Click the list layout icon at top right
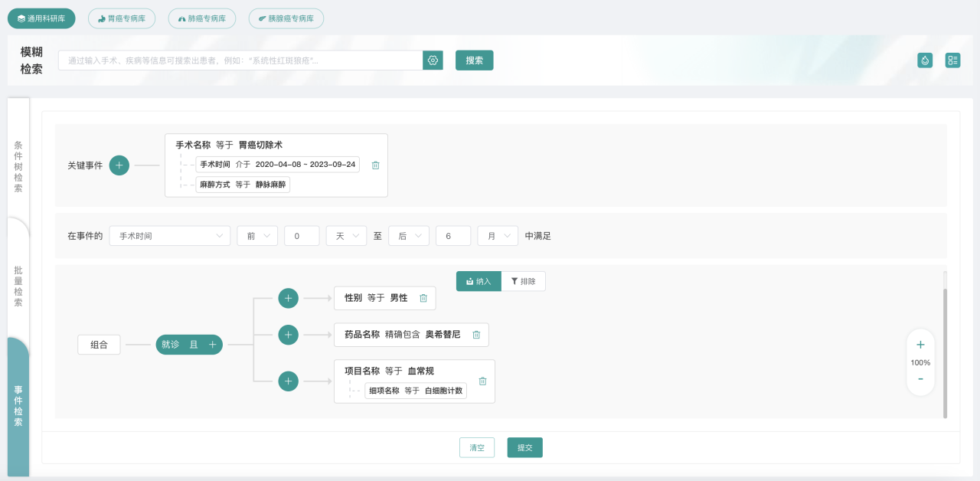 click(x=952, y=61)
